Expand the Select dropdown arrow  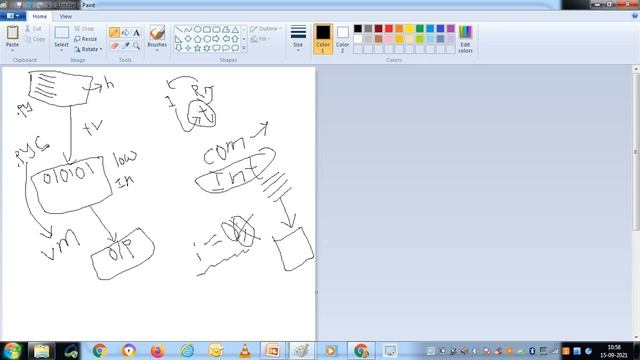[62, 50]
